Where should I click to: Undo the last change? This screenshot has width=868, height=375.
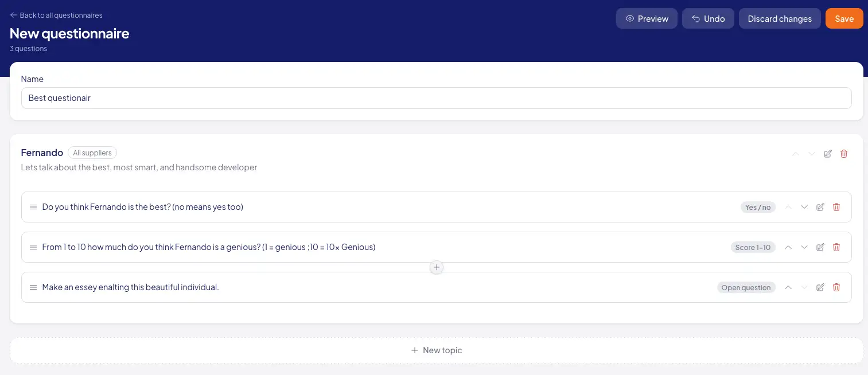coord(708,18)
